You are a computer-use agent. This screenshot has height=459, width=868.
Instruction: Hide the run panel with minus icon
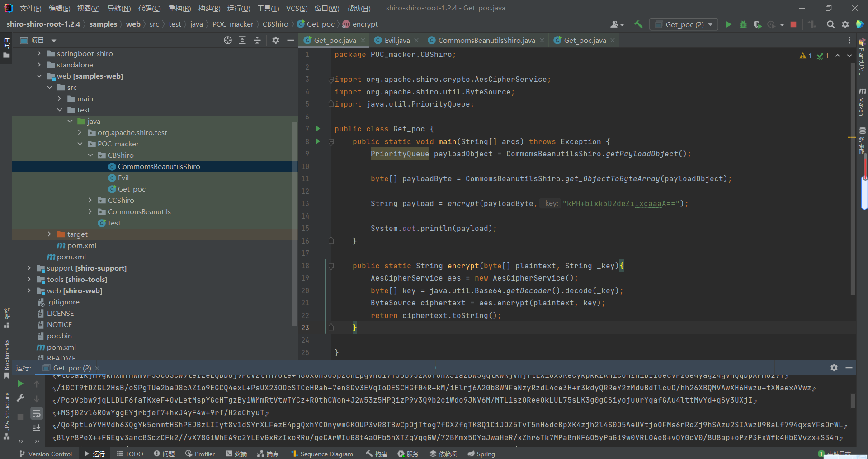pyautogui.click(x=849, y=368)
